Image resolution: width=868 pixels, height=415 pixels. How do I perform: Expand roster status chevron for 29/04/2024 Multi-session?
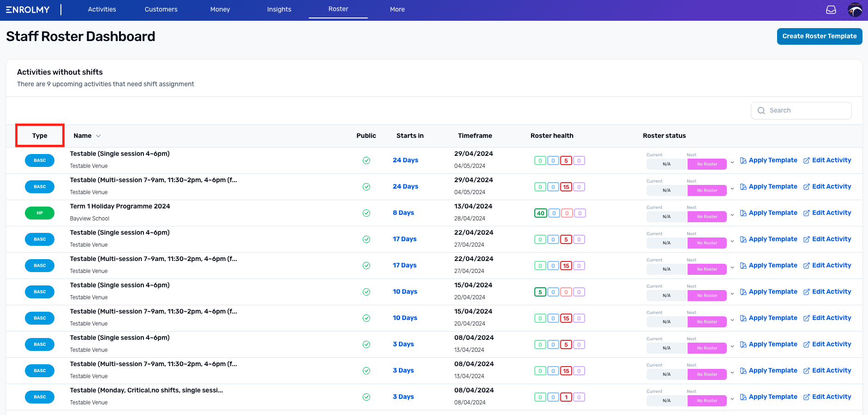(x=732, y=189)
